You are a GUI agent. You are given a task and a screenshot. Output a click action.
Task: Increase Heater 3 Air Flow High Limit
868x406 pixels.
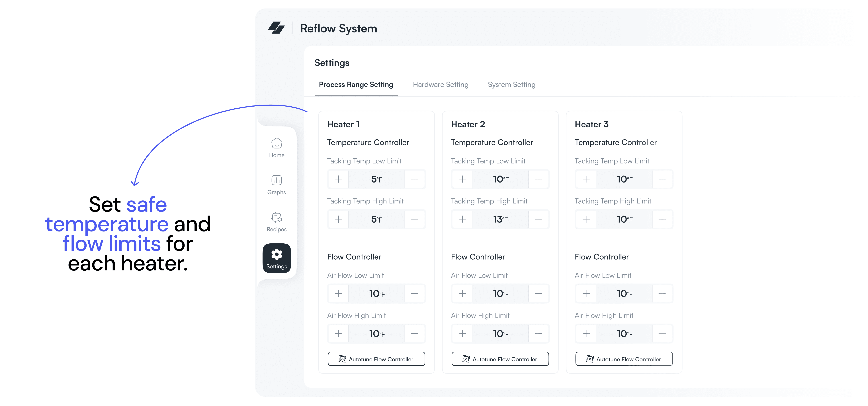click(x=586, y=334)
